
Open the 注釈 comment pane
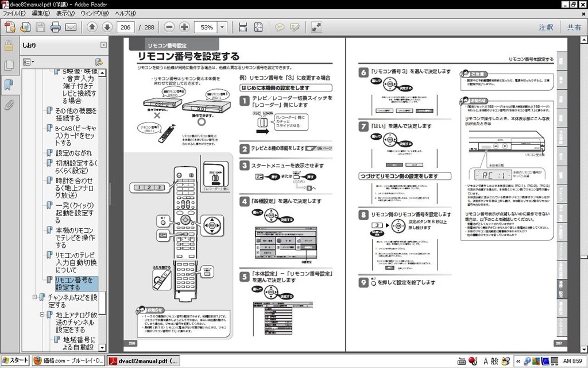pos(546,27)
